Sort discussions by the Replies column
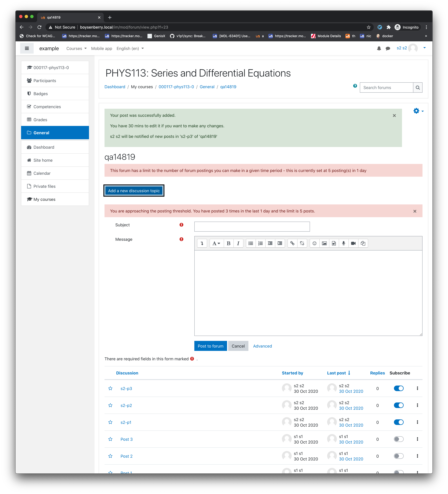 coord(377,373)
